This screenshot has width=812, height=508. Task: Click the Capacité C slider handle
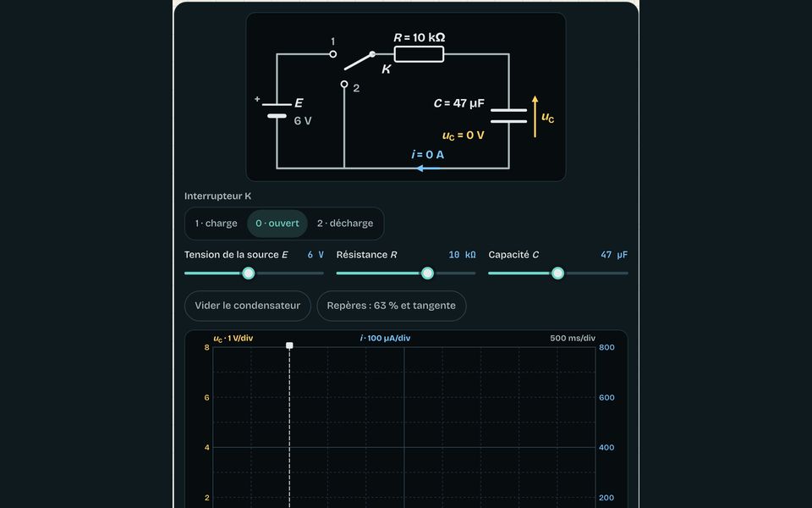click(x=557, y=273)
